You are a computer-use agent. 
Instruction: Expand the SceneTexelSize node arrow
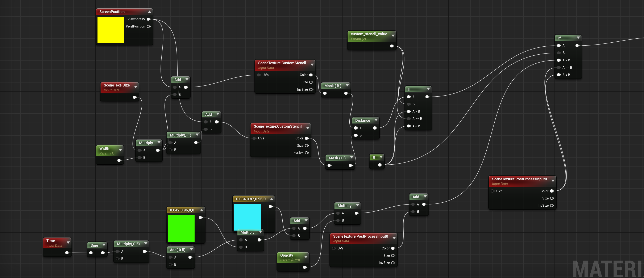click(136, 87)
